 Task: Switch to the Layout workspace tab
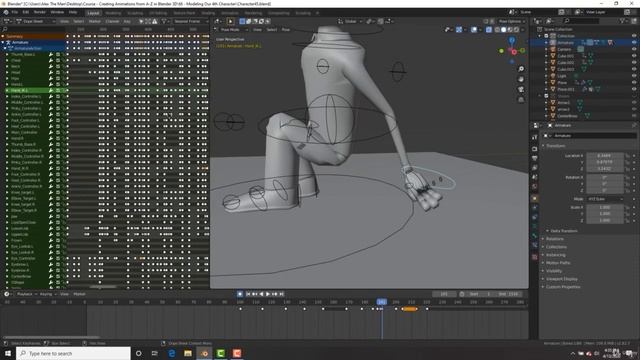(93, 13)
